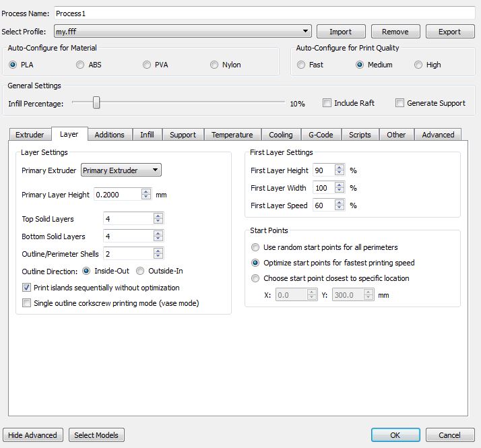Switch to the Infill tab
The width and height of the screenshot is (481, 448).
coord(147,135)
